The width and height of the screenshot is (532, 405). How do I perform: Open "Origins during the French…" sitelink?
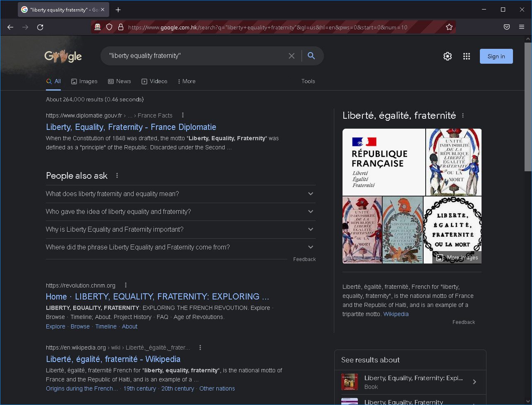click(82, 388)
